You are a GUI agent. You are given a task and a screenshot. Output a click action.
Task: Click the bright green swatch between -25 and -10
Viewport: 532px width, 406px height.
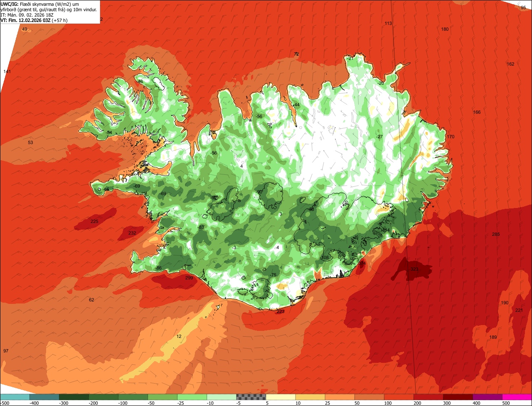click(x=192, y=397)
